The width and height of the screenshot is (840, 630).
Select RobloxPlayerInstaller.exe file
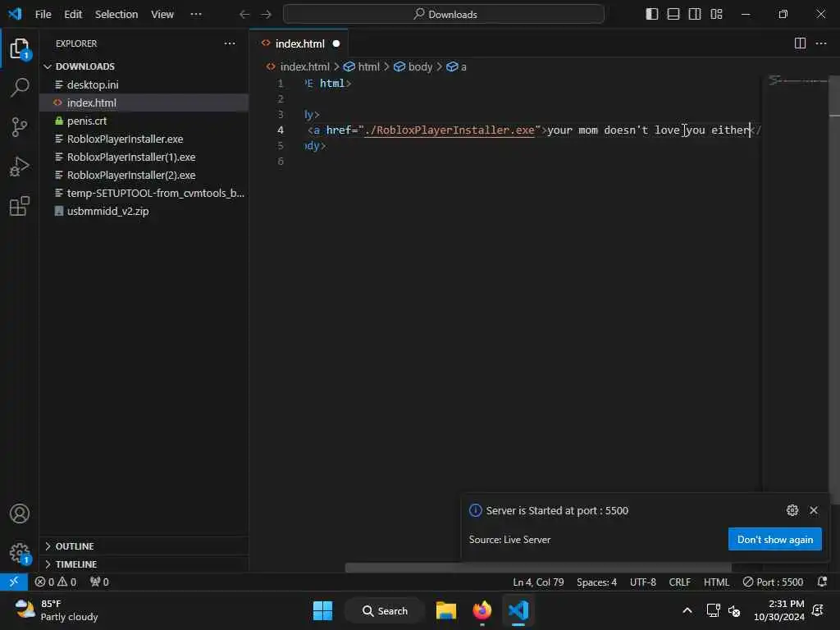(144, 139)
